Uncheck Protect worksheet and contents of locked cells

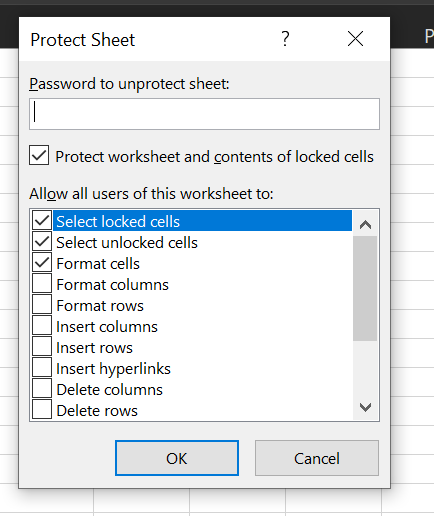coord(39,155)
